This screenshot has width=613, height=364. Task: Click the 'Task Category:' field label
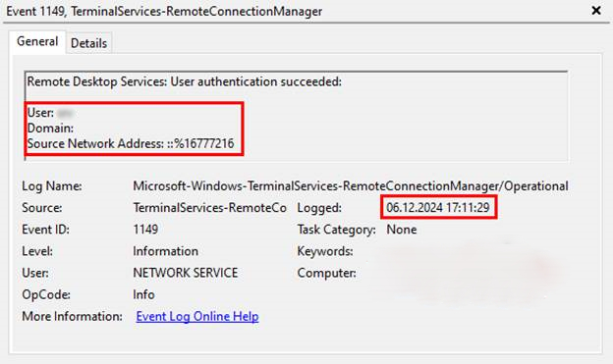tap(336, 230)
